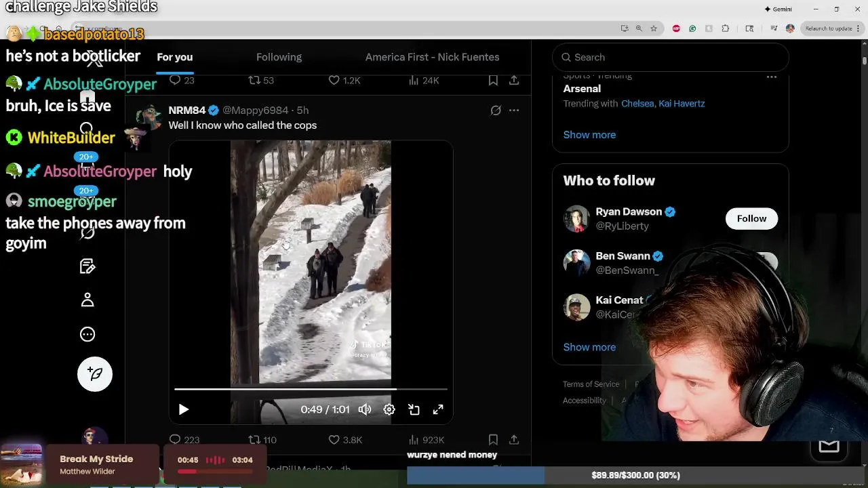This screenshot has height=488, width=868.
Task: Switch to the Following tab
Action: coord(279,57)
